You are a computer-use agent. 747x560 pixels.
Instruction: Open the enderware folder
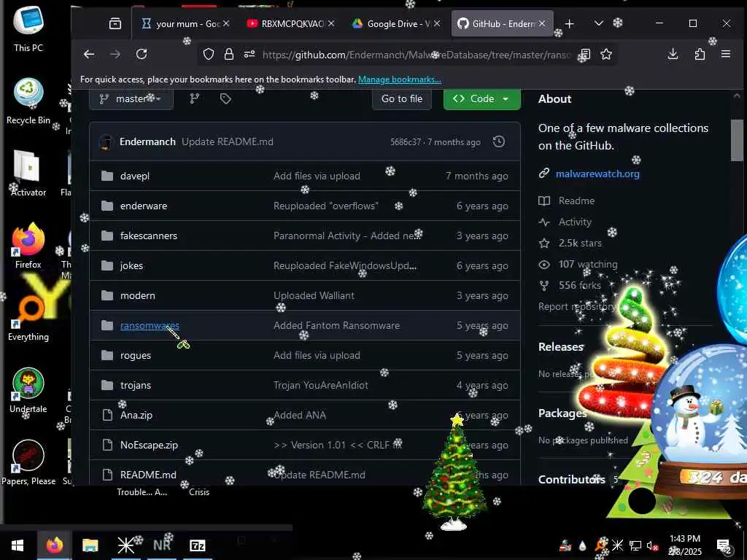(x=144, y=206)
